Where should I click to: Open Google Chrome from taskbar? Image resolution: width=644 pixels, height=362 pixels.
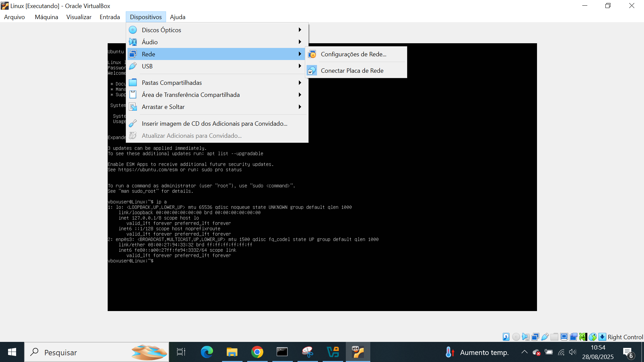point(257,352)
